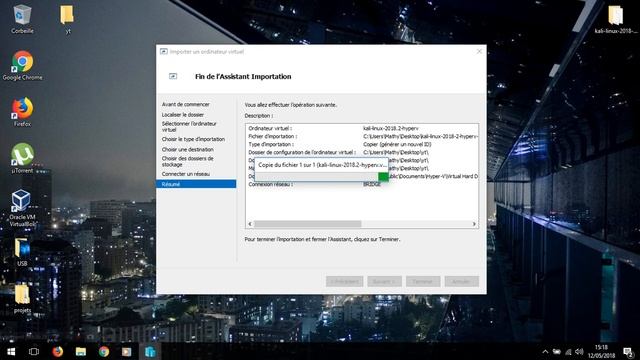
Task: Switch to Chrome in the taskbar
Action: tap(104, 351)
